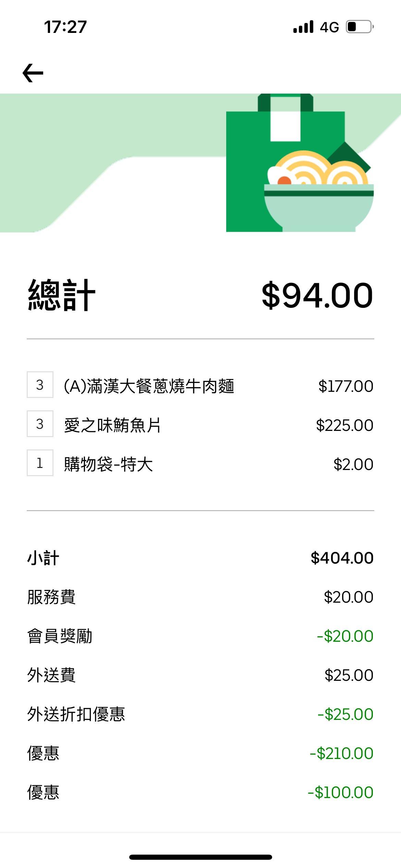The width and height of the screenshot is (401, 868).
Task: Select the (A)滿漢大餐蔥燒牛肉麵 item
Action: (149, 386)
